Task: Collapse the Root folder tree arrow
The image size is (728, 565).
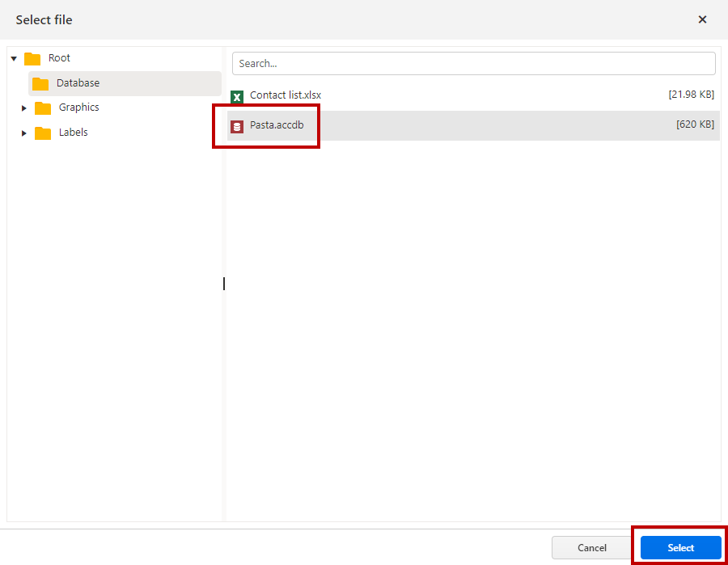Action: click(x=14, y=59)
